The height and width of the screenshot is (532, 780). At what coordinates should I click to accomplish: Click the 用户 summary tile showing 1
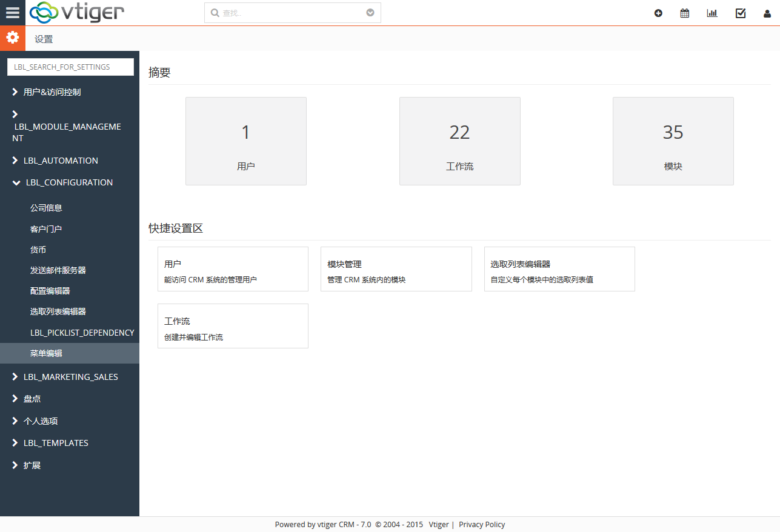point(246,141)
